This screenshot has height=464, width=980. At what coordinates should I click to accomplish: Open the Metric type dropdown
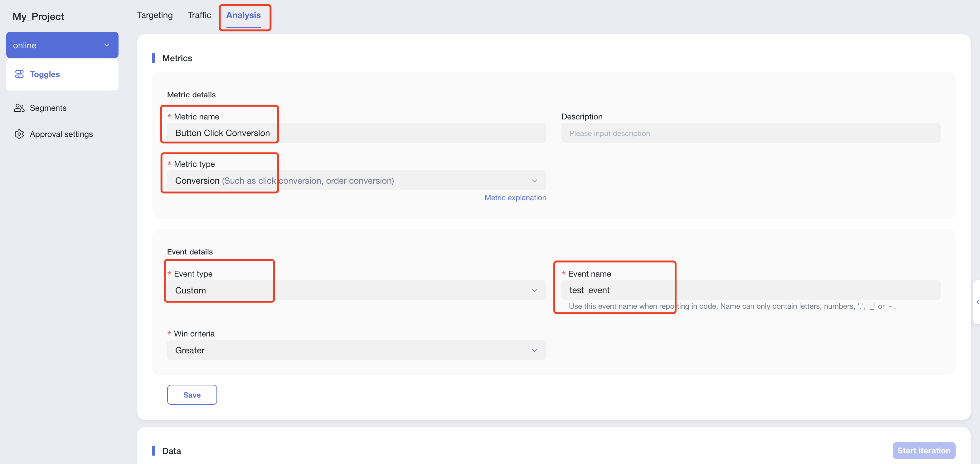click(x=356, y=181)
